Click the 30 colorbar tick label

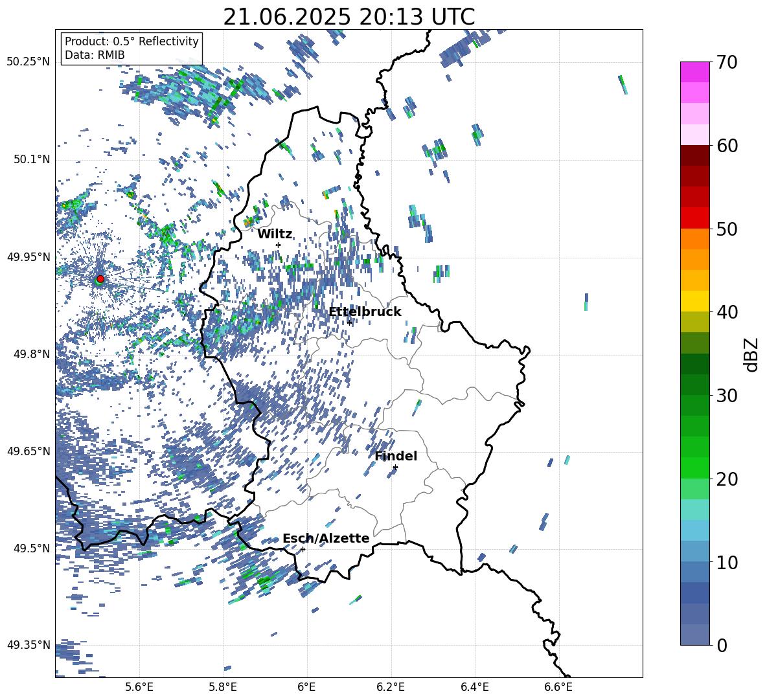[727, 396]
